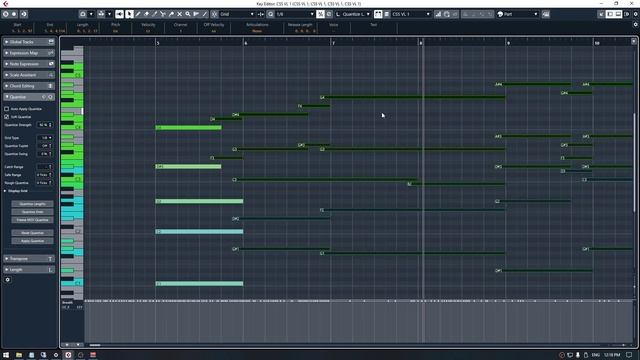
Task: Open the Quantize Presets 1/8 dropdown
Action: [x=295, y=14]
